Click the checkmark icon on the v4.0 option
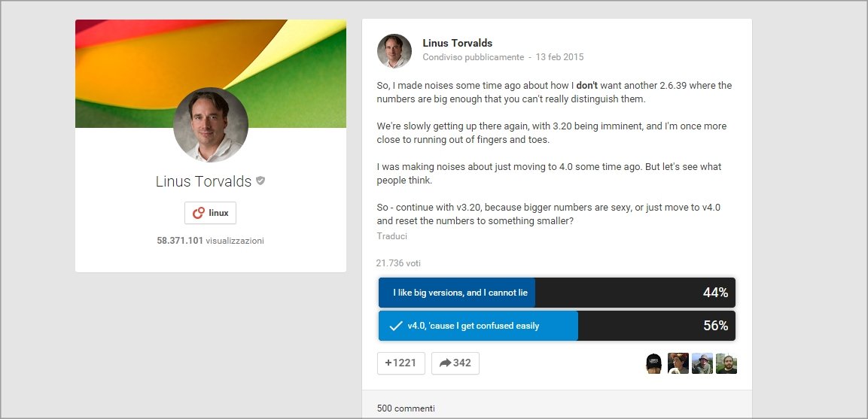This screenshot has height=419, width=868. [x=395, y=326]
